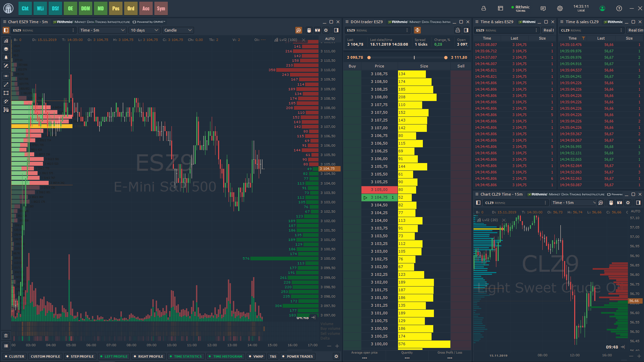This screenshot has height=362, width=644.
Task: Disable the LEFT PROFILE overlay
Action: click(x=114, y=356)
